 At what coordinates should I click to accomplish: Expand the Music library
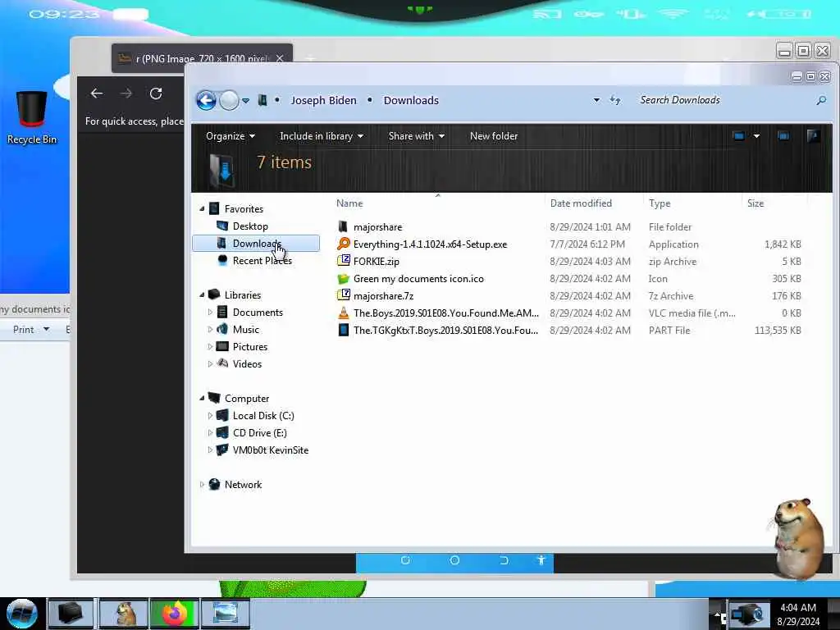pyautogui.click(x=209, y=329)
